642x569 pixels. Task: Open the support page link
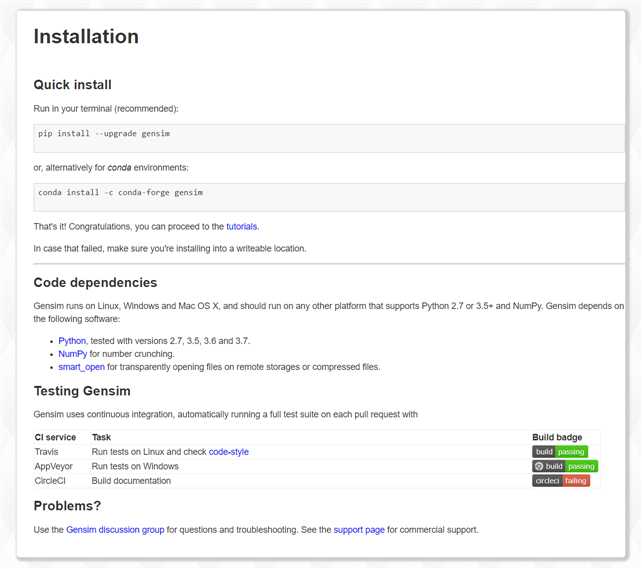pyautogui.click(x=359, y=530)
